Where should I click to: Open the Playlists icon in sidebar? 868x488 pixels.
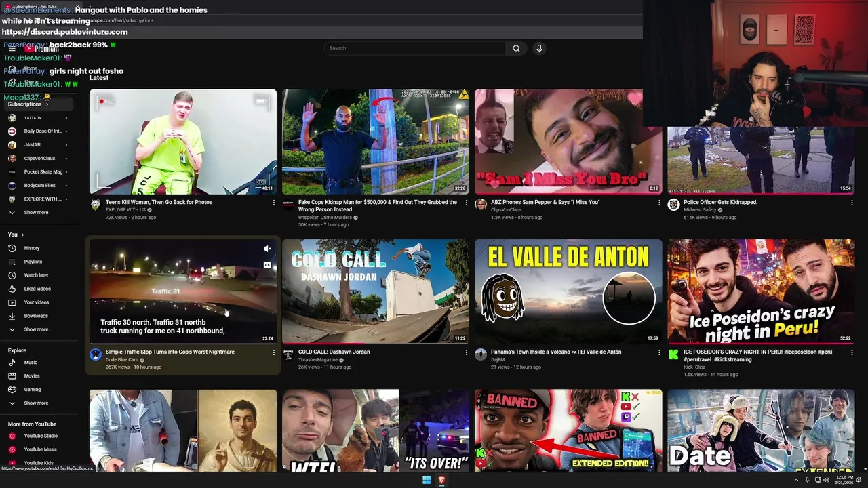12,262
